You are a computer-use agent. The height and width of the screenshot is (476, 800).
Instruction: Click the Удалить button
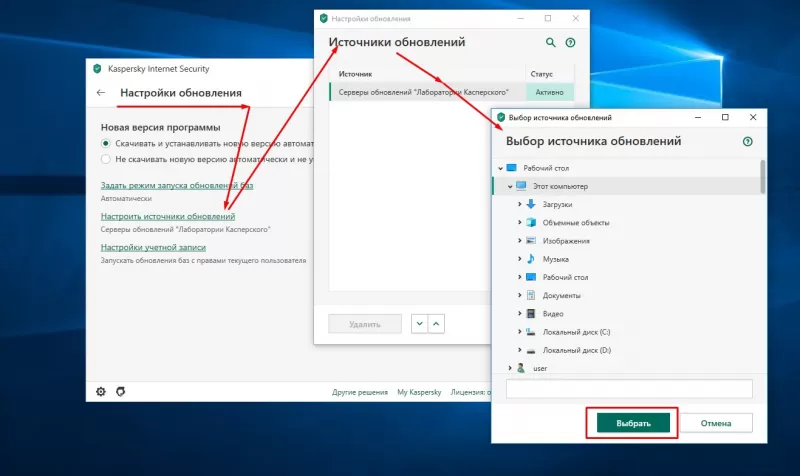[x=365, y=324]
